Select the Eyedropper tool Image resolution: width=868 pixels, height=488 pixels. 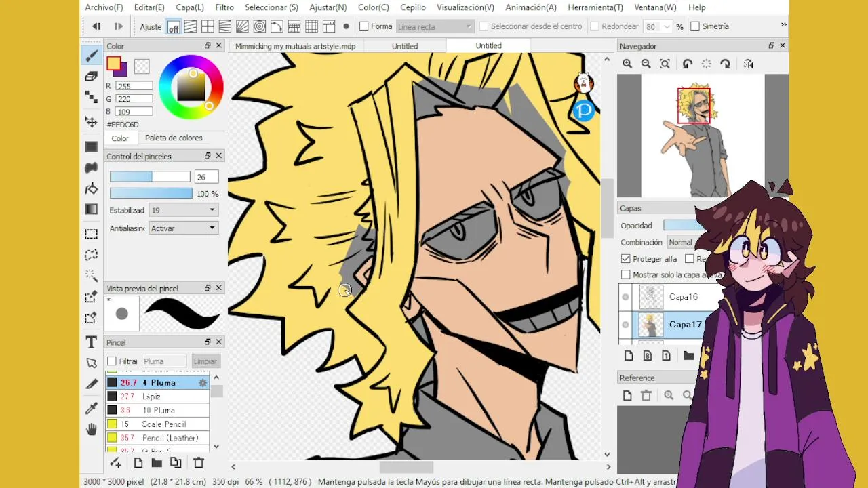tap(91, 407)
